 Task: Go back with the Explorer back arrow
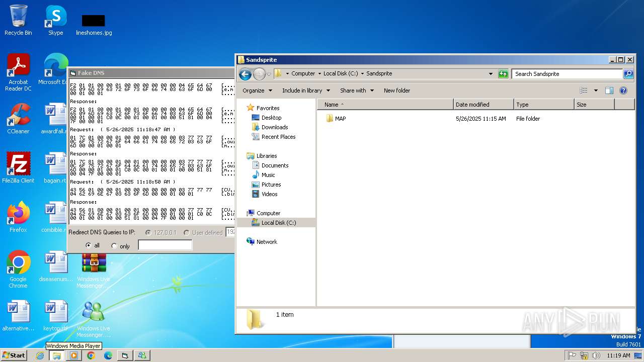pyautogui.click(x=245, y=74)
